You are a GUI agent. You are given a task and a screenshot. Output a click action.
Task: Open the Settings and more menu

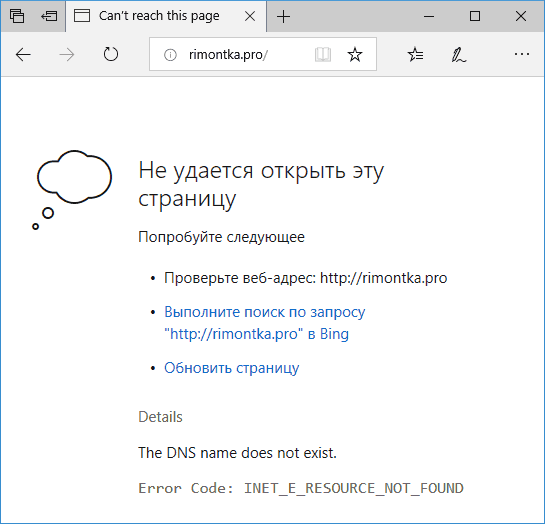pyautogui.click(x=522, y=54)
